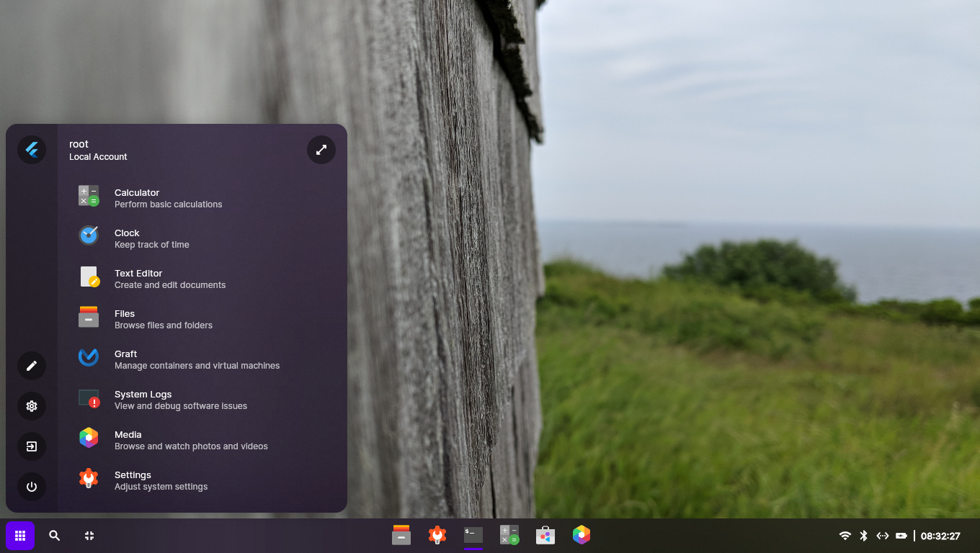The width and height of the screenshot is (980, 553).
Task: Open settings via sidebar gear icon
Action: (x=32, y=406)
